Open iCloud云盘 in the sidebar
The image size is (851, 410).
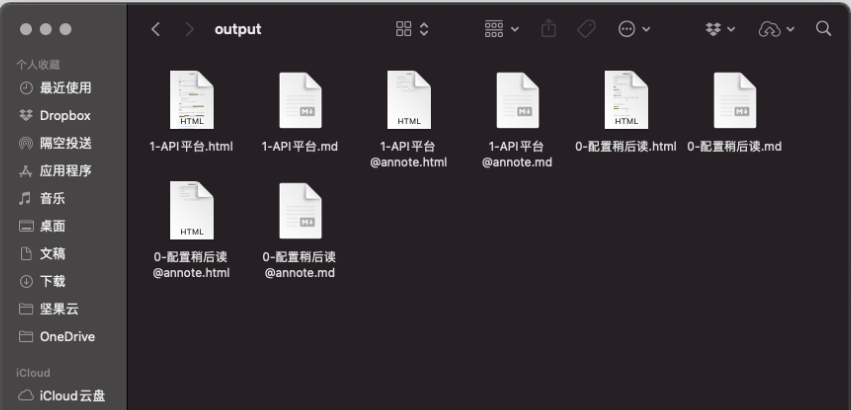pyautogui.click(x=63, y=395)
